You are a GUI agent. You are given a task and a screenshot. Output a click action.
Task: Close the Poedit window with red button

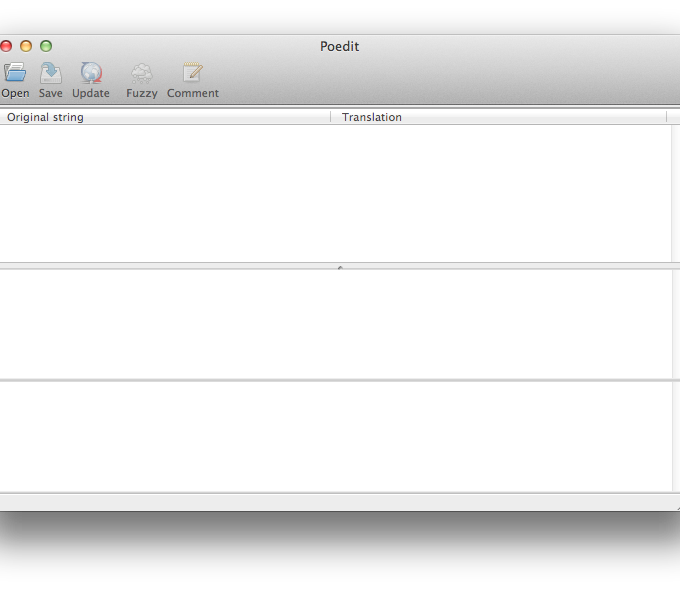7,46
